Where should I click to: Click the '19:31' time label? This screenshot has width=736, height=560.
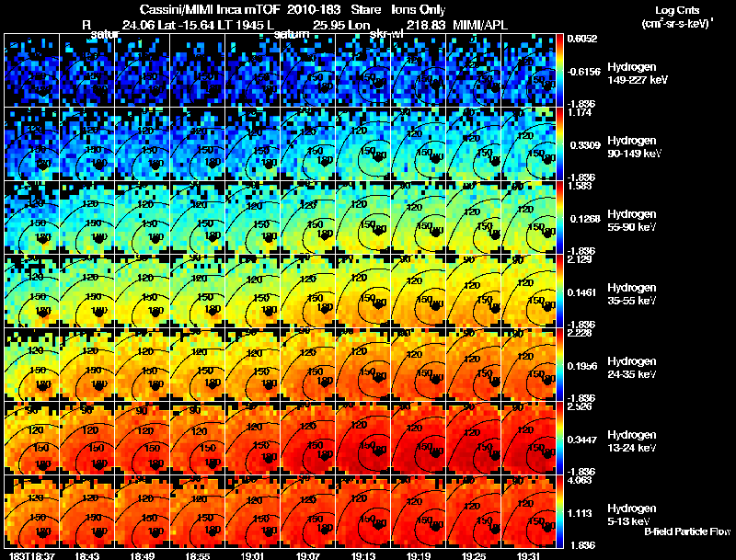click(x=529, y=555)
